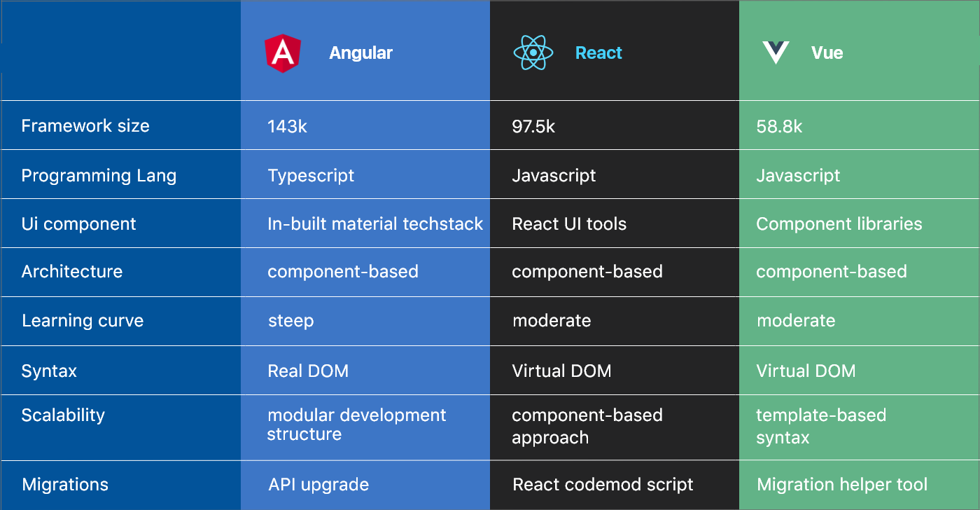
Task: Select the React column header text
Action: 598,53
